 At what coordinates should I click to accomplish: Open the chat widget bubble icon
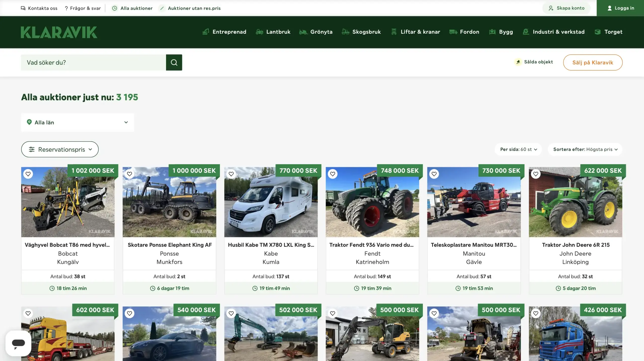click(x=18, y=343)
